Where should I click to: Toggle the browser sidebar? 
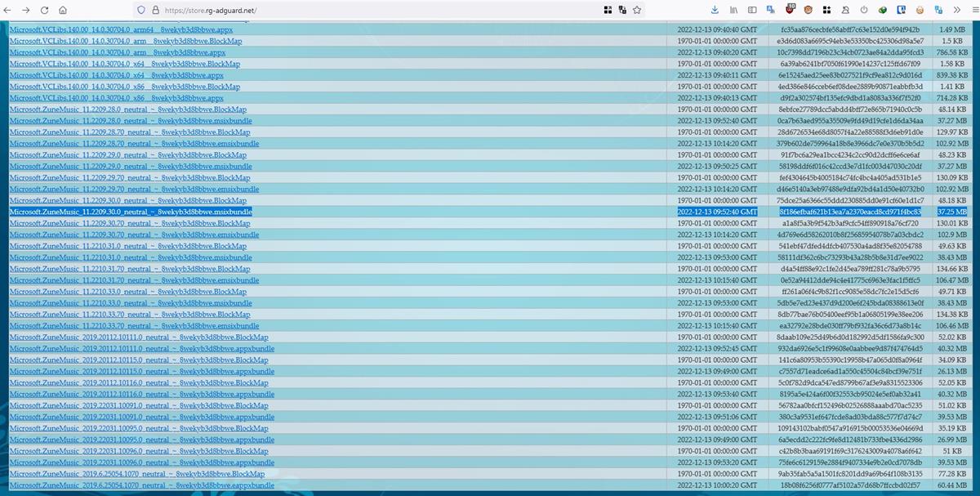pyautogui.click(x=752, y=10)
